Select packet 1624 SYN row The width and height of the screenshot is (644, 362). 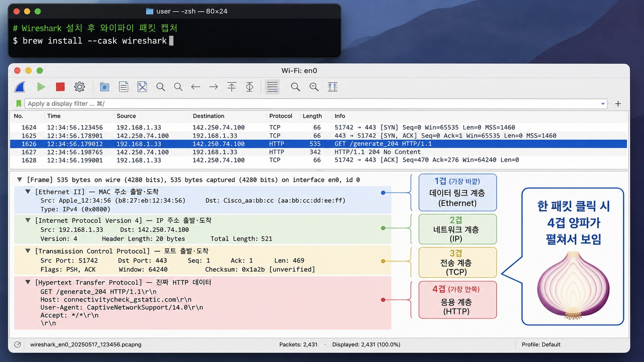pos(318,128)
